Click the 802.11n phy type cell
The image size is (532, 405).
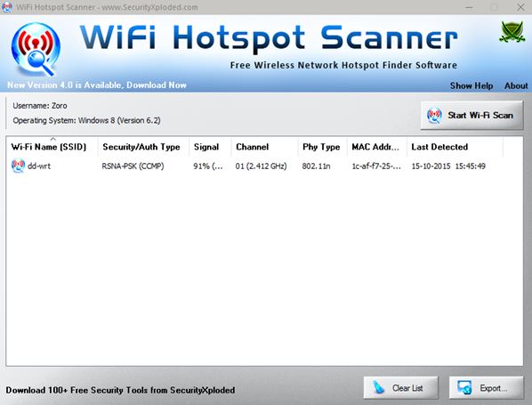316,166
